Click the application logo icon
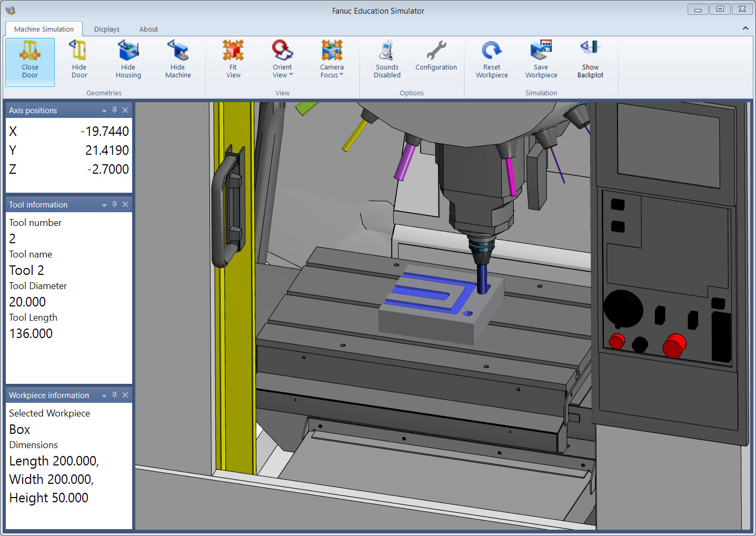Viewport: 756px width, 536px height. tap(11, 9)
